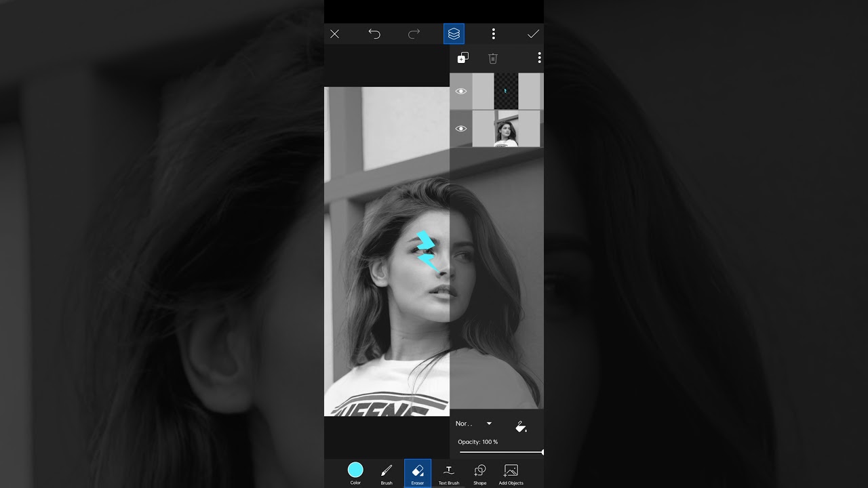Click the 'Opacity: 100 %' label

[477, 442]
